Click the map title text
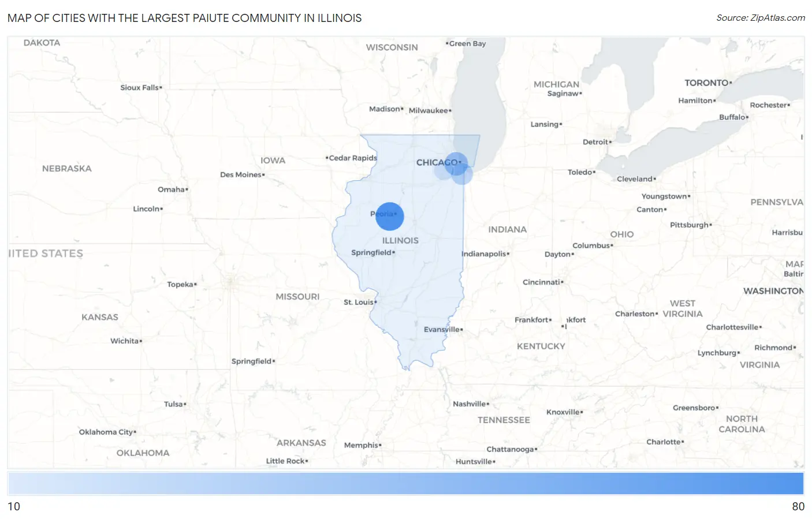Screen dimensions: 812x519 pyautogui.click(x=185, y=18)
